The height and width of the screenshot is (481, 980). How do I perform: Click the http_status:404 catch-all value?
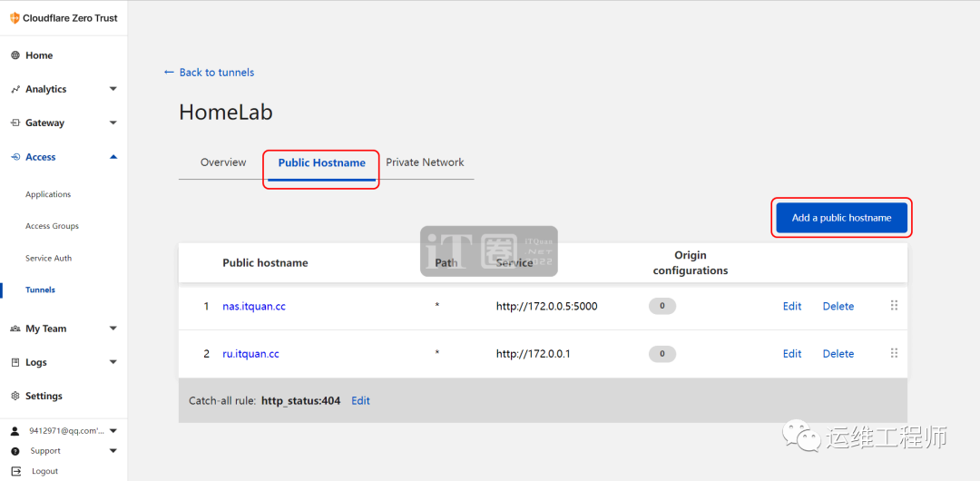click(x=300, y=400)
